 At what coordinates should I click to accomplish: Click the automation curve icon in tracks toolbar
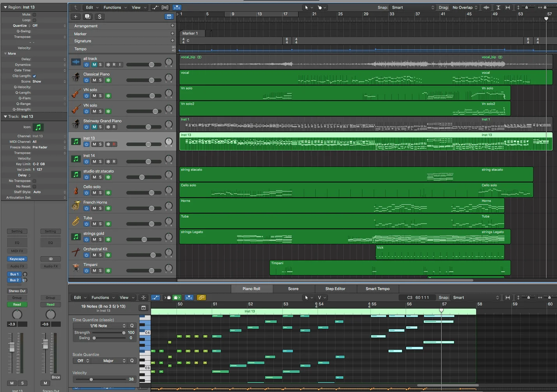155,7
